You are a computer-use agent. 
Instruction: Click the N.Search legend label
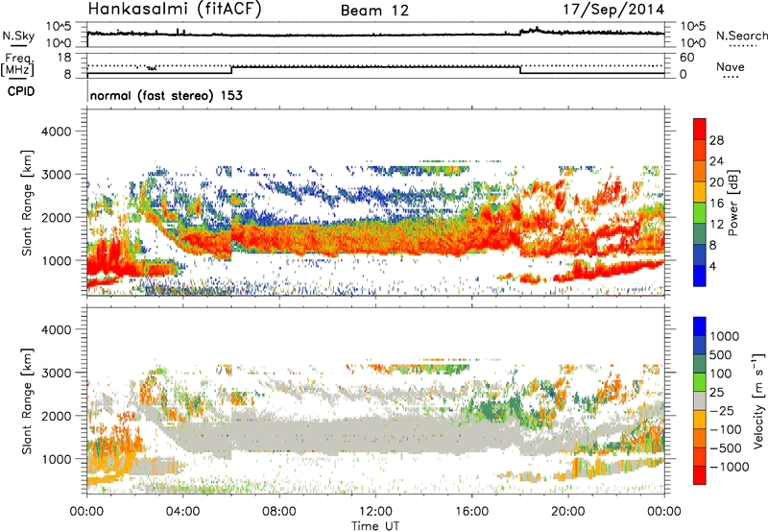(x=741, y=36)
